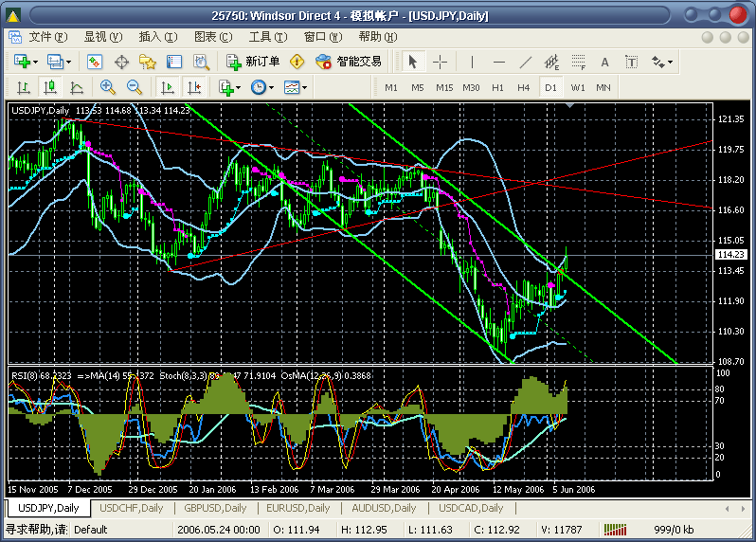Open the 图表 (Charts) menu

point(212,37)
